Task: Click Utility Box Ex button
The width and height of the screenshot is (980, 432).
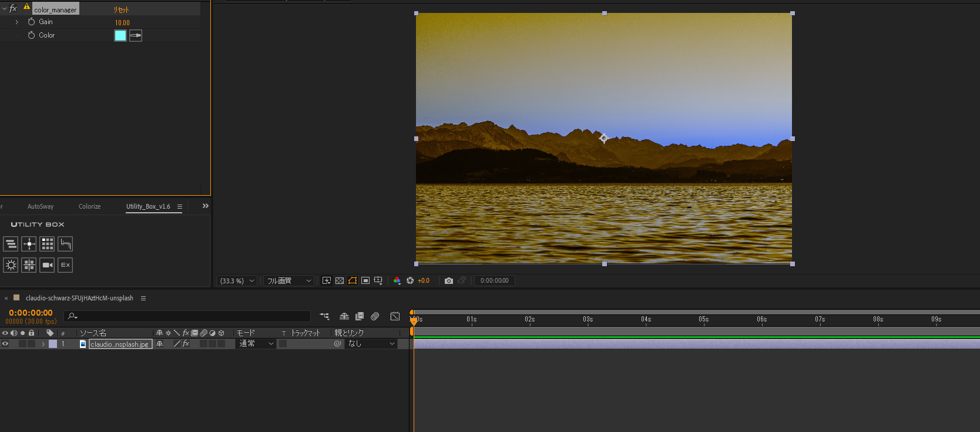Action: pos(65,265)
